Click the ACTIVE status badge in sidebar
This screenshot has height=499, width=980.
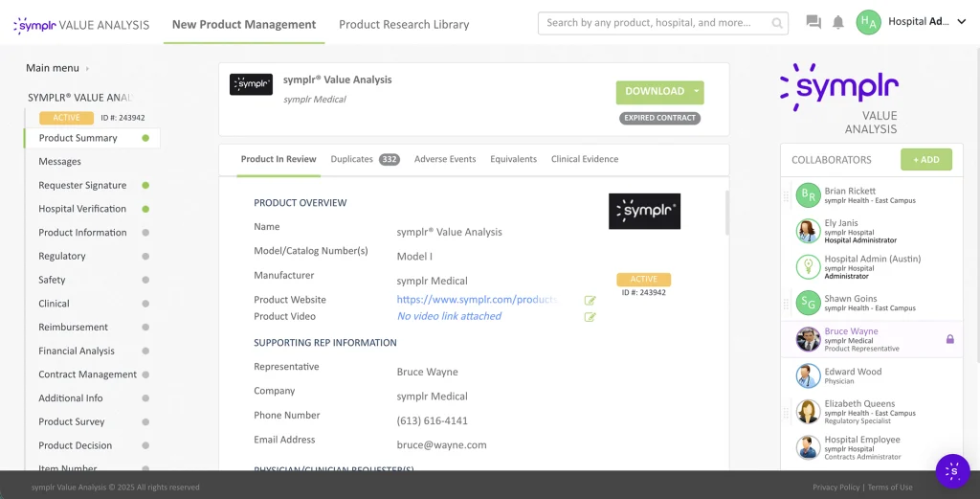coord(66,118)
